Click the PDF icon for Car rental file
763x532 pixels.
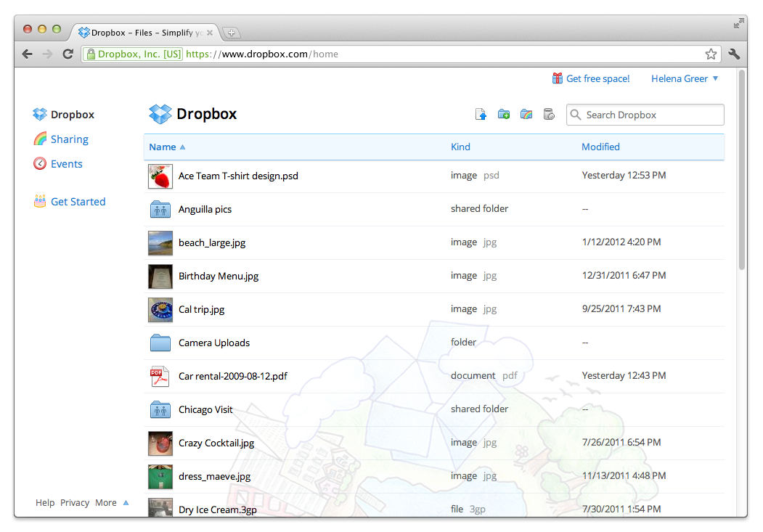[160, 377]
